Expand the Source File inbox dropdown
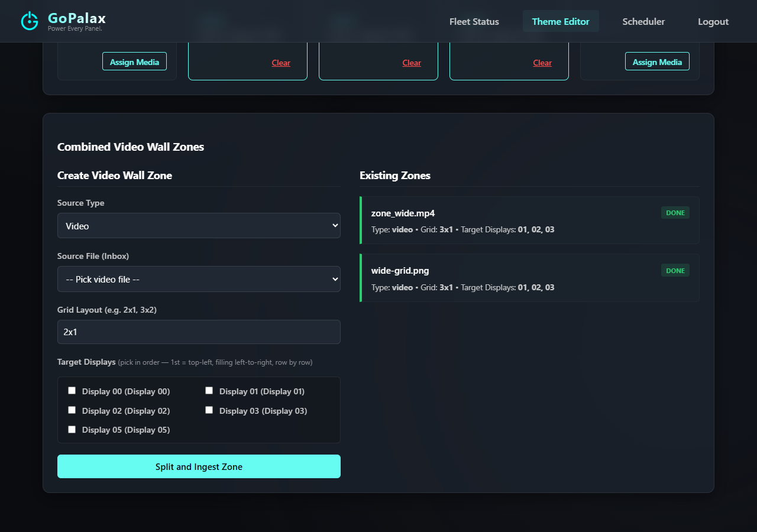 click(x=199, y=279)
